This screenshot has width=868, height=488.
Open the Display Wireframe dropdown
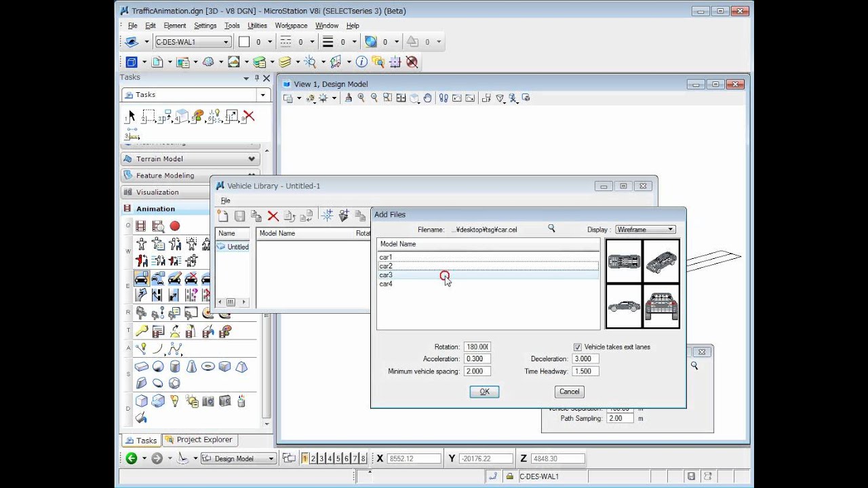tap(645, 230)
